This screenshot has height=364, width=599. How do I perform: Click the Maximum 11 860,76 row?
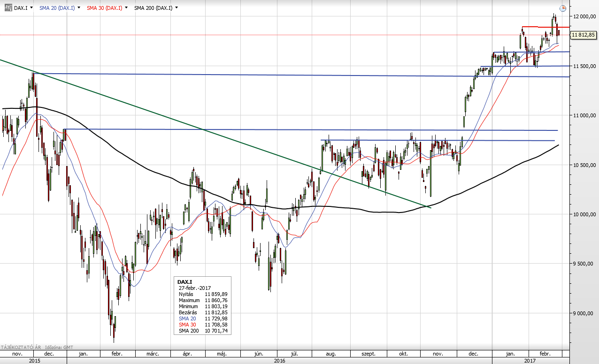[x=202, y=300]
